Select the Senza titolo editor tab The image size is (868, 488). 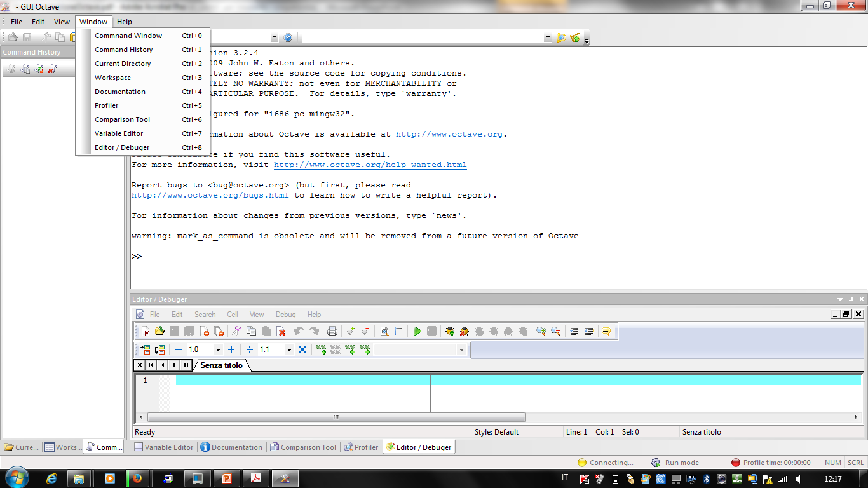click(x=221, y=365)
